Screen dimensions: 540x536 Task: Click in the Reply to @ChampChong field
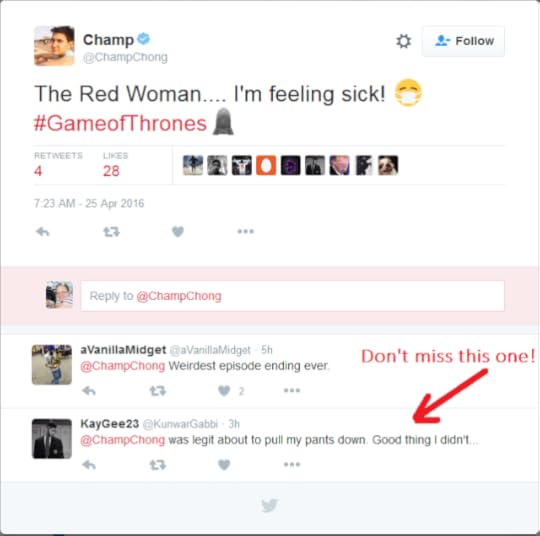[x=292, y=296]
